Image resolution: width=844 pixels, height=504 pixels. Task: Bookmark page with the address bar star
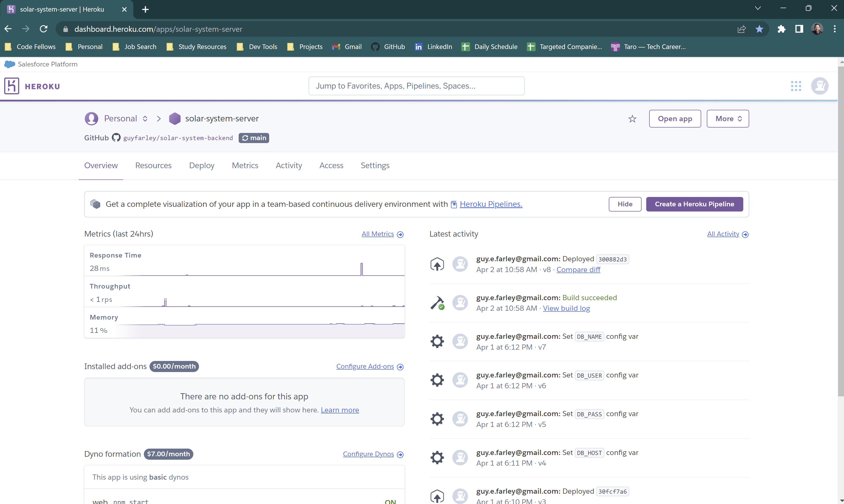760,29
